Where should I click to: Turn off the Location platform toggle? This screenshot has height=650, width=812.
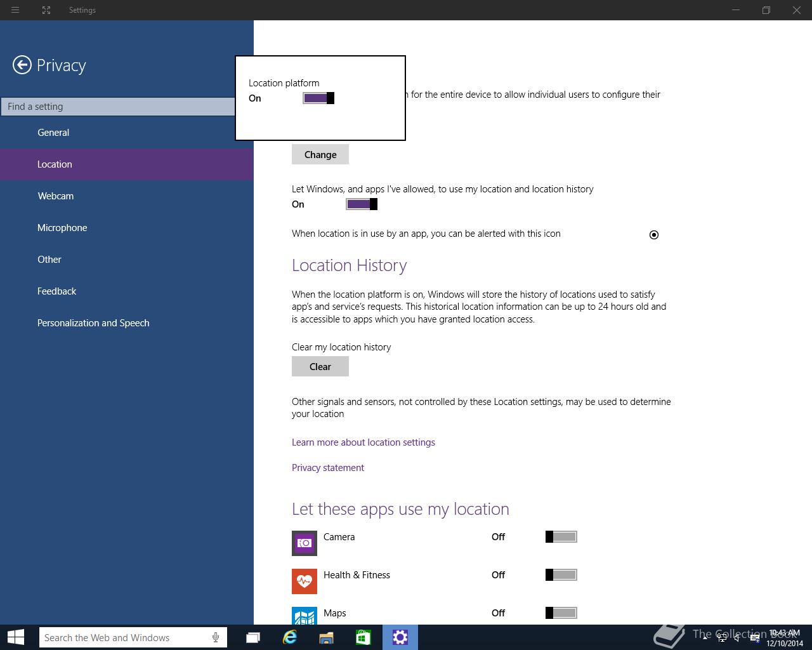pos(318,98)
